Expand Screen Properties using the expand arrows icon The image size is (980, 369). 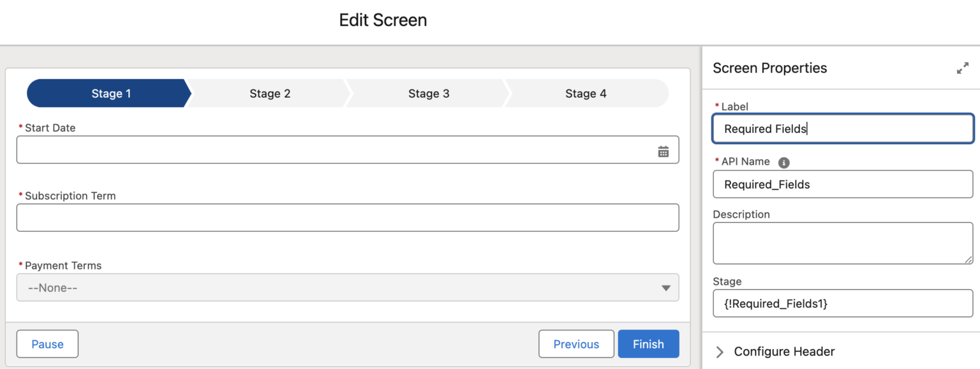(x=963, y=68)
